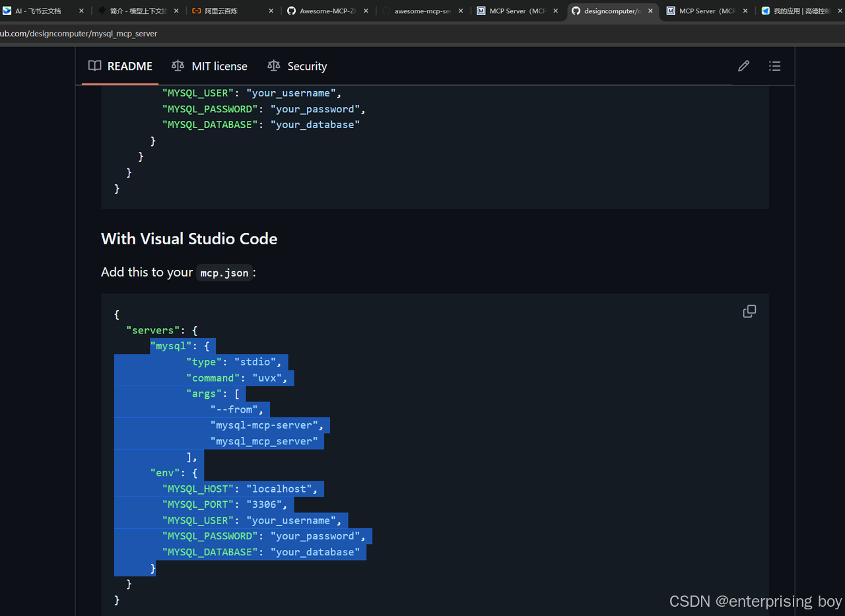Switch to the AI - 飞书云文档 browser tab
Image resolution: width=845 pixels, height=616 pixels.
[x=38, y=11]
